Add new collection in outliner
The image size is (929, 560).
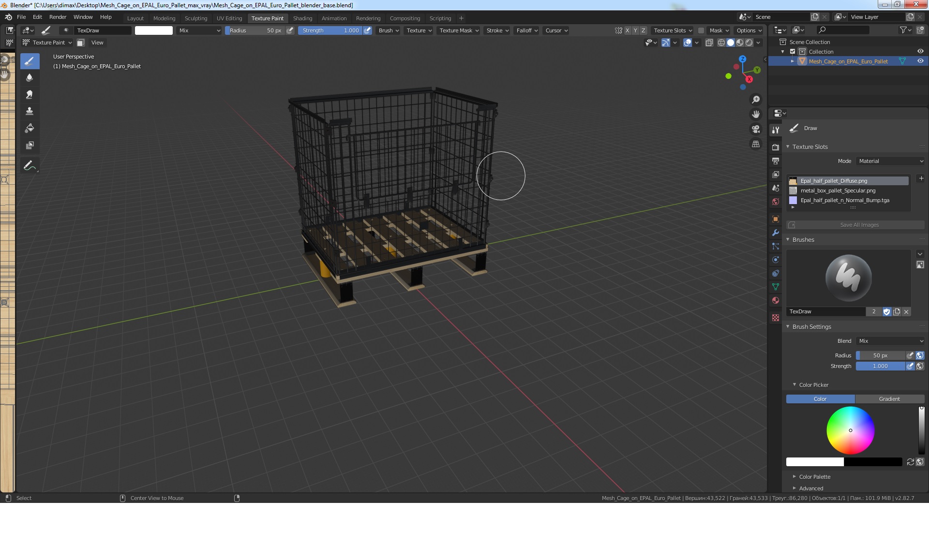(920, 30)
